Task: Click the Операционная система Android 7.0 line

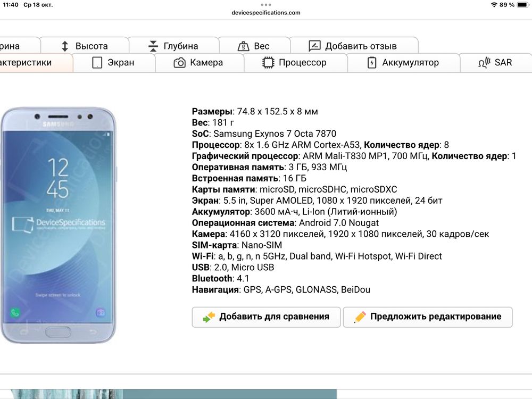Action: [x=285, y=223]
